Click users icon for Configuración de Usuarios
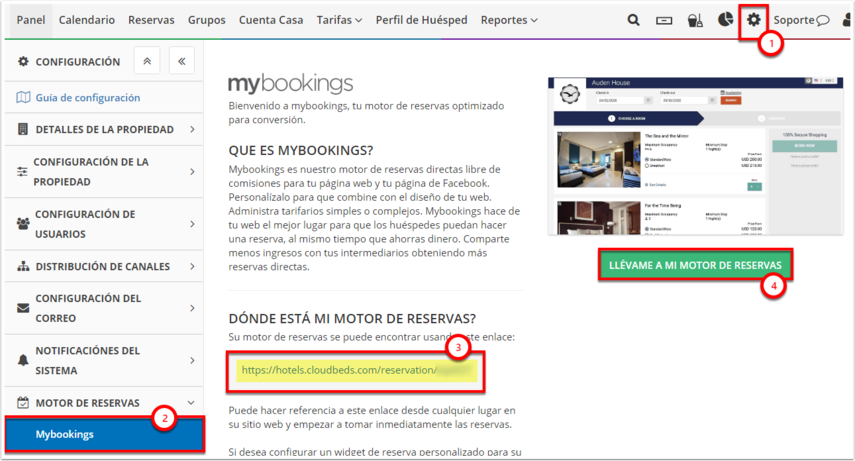This screenshot has width=855, height=461. click(23, 224)
